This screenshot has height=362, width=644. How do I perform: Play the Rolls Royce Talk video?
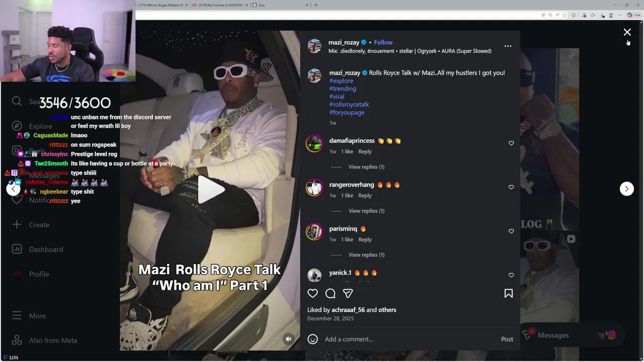point(210,190)
